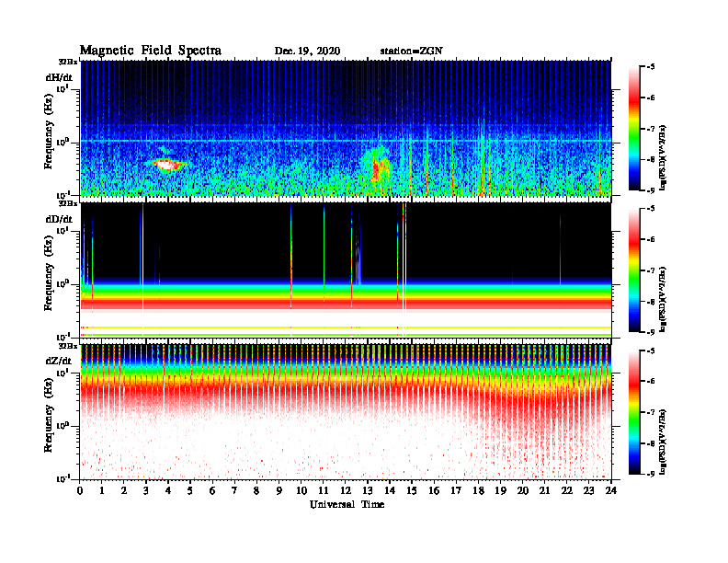
Task: Click the -5 value on dH/dt color bar
Action: click(651, 67)
